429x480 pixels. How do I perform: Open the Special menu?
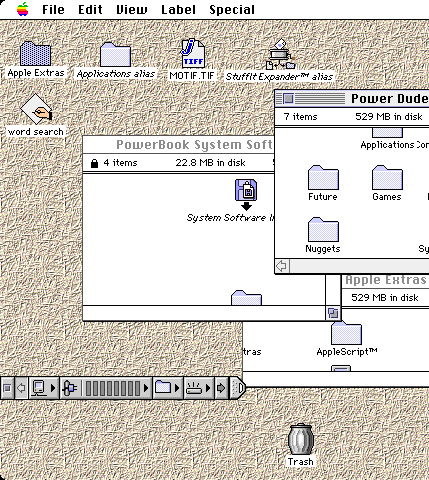click(x=232, y=10)
